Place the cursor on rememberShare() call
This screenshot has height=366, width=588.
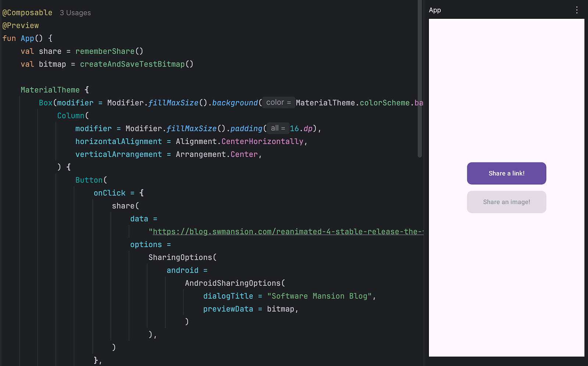(105, 51)
